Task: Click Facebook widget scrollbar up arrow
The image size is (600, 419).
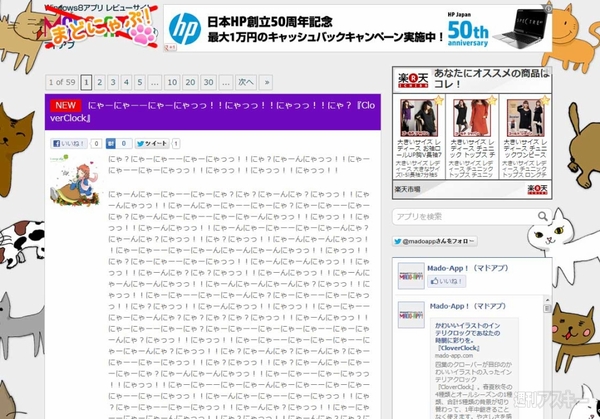Action: pos(547,300)
